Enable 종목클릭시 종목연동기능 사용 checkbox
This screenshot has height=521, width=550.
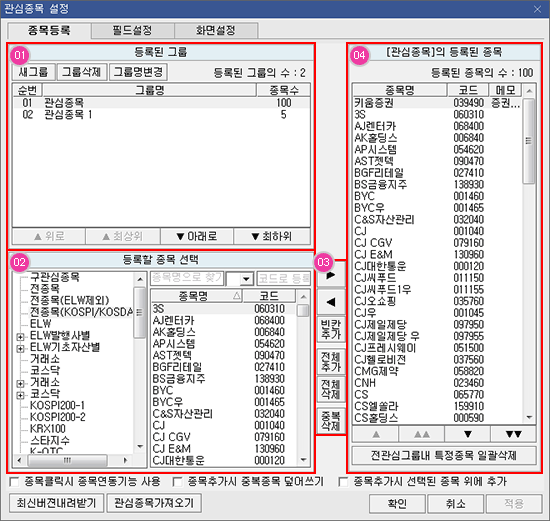click(14, 482)
